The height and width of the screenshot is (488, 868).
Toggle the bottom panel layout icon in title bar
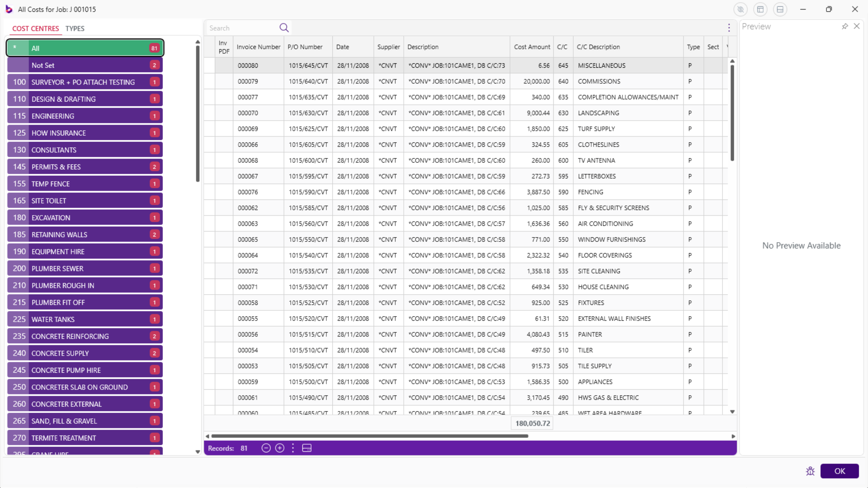pyautogui.click(x=780, y=9)
